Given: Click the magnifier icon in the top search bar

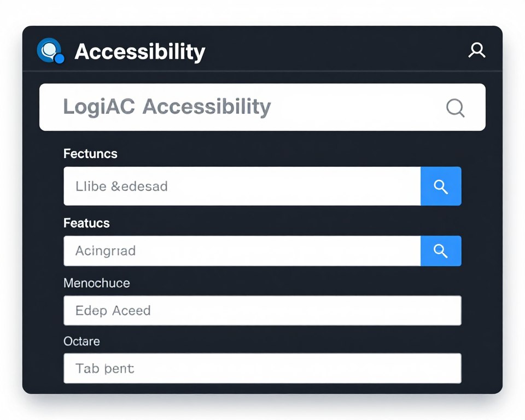Looking at the screenshot, I should point(455,108).
